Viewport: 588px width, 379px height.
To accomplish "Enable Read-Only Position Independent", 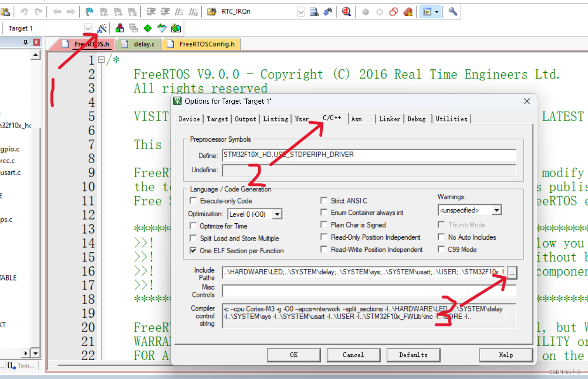I will [x=324, y=237].
